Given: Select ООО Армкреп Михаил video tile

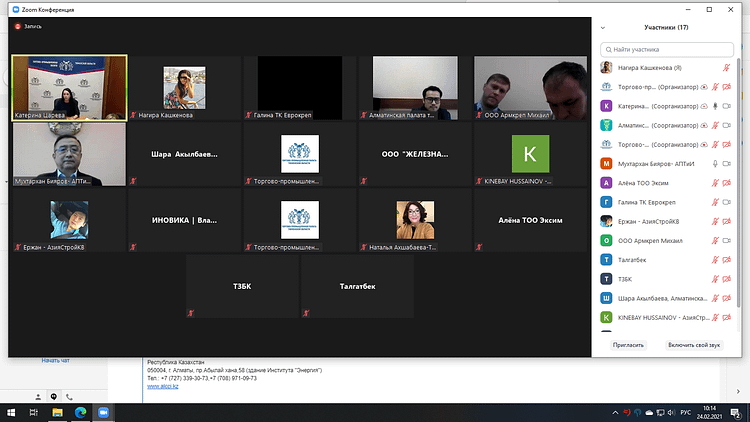Looking at the screenshot, I should click(x=530, y=88).
